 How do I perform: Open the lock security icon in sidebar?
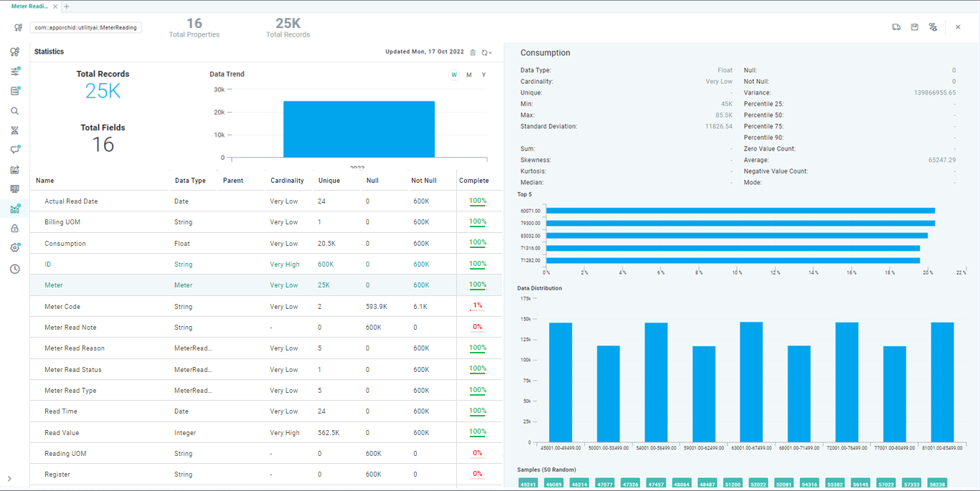click(14, 229)
